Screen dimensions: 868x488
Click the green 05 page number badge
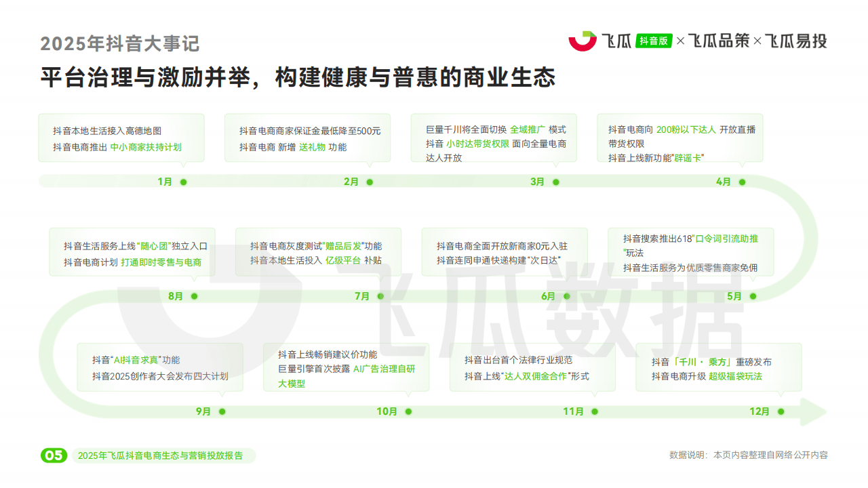point(54,455)
